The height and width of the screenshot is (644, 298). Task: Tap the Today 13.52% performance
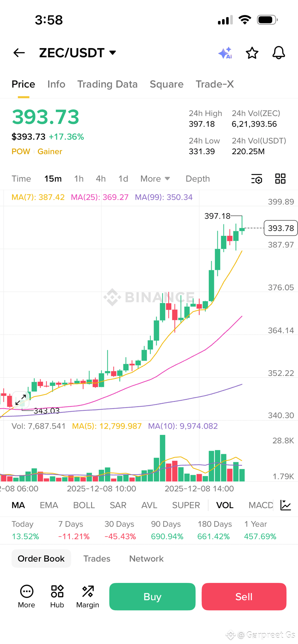[25, 530]
